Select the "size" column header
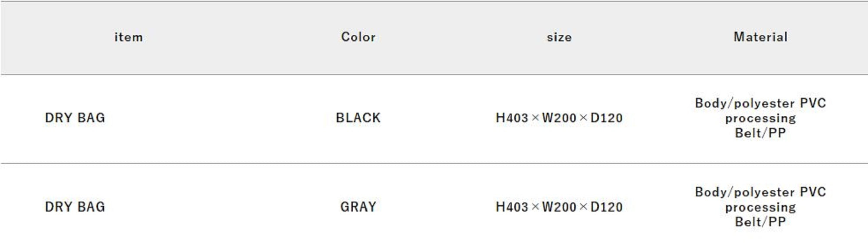The height and width of the screenshot is (251, 868). (559, 37)
